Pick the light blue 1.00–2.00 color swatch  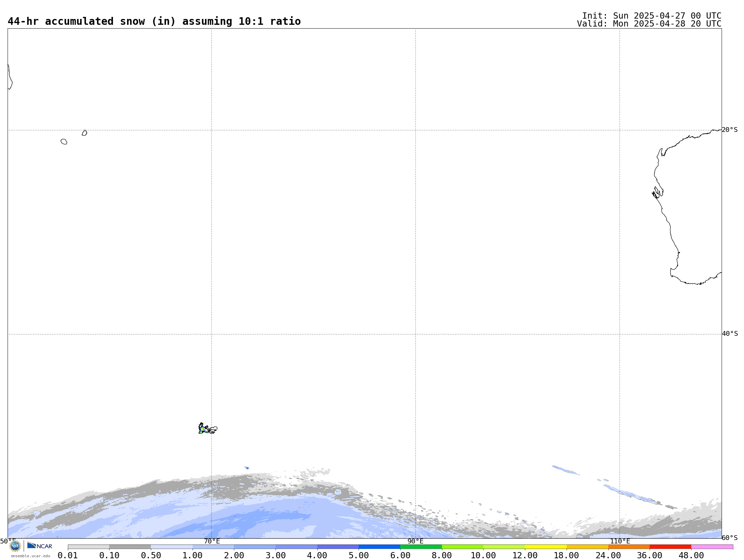click(x=213, y=547)
